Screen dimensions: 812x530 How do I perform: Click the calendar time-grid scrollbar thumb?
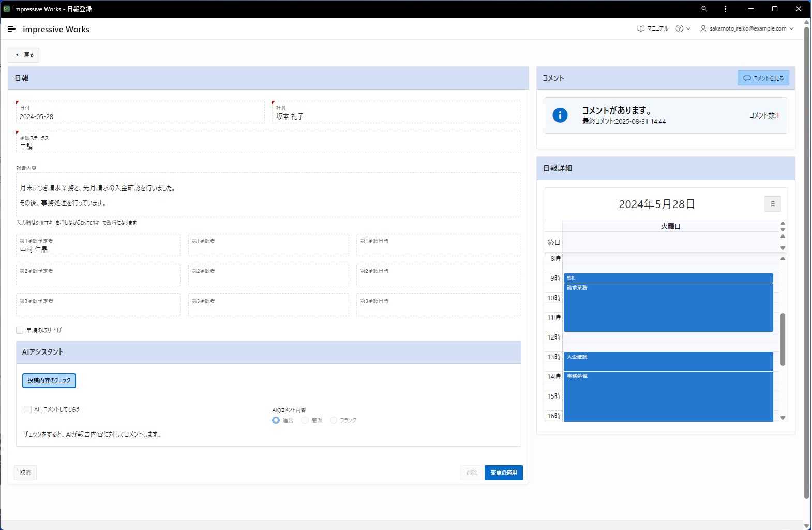click(783, 339)
